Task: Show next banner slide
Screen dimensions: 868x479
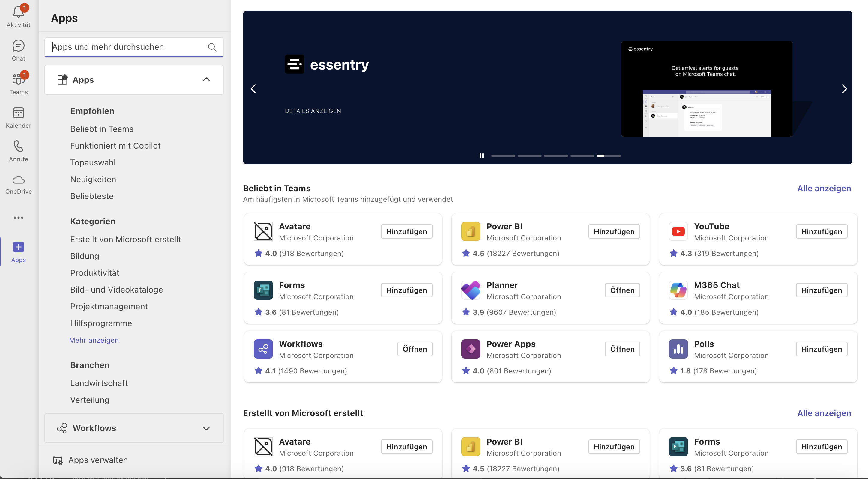Action: tap(844, 89)
